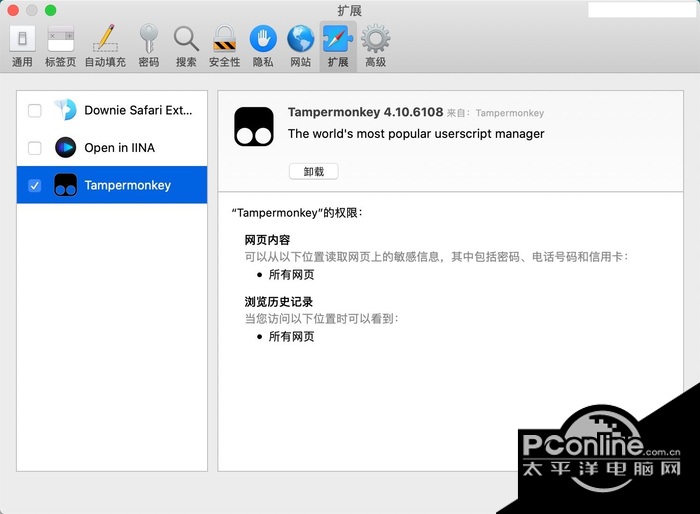Viewport: 700px width, 514px height.
Task: Select the Open in IINA row label
Action: (120, 148)
